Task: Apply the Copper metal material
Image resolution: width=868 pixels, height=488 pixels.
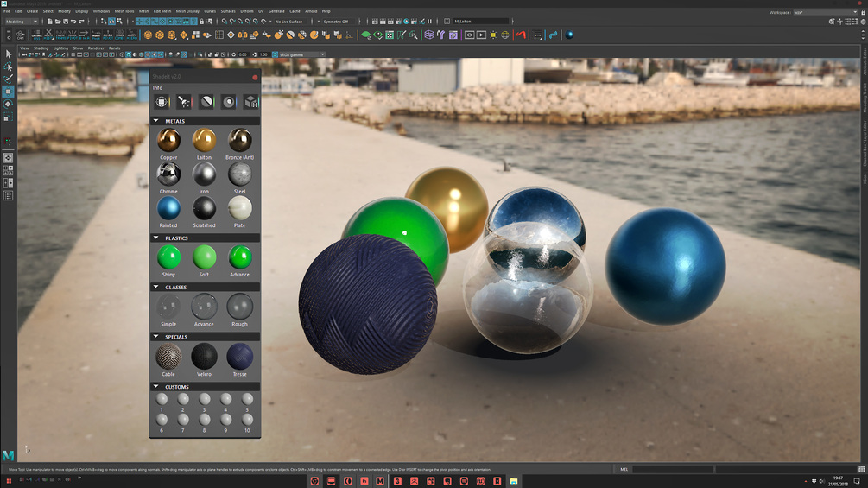Action: (168, 141)
